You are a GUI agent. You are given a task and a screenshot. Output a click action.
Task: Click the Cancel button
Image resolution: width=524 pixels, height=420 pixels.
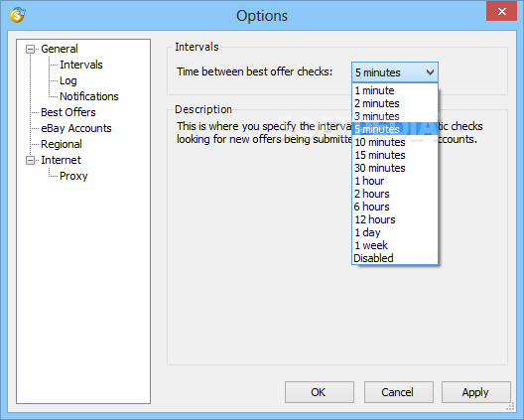coord(398,392)
